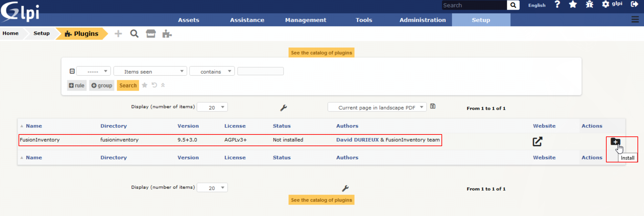Open top display item count dropdown
This screenshot has width=644, height=216.
pyautogui.click(x=212, y=107)
